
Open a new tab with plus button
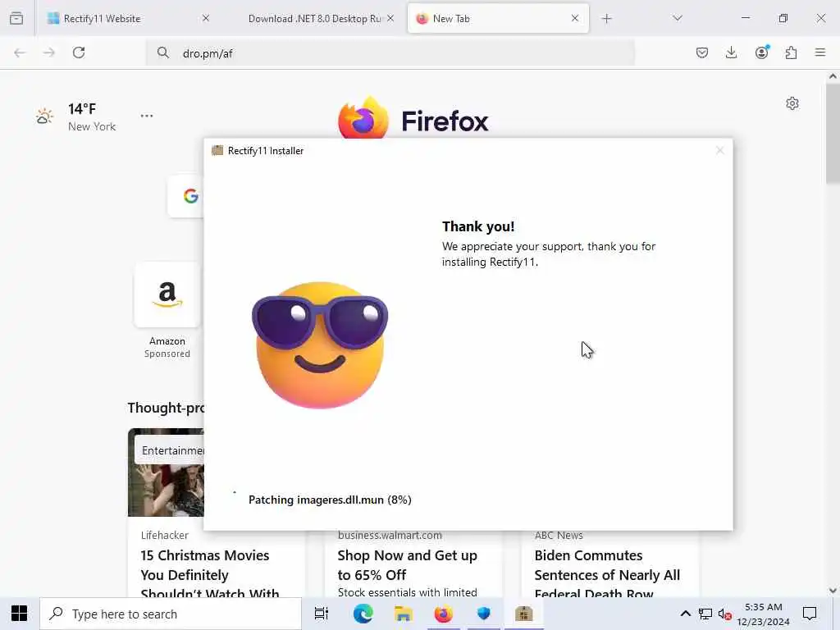[606, 19]
